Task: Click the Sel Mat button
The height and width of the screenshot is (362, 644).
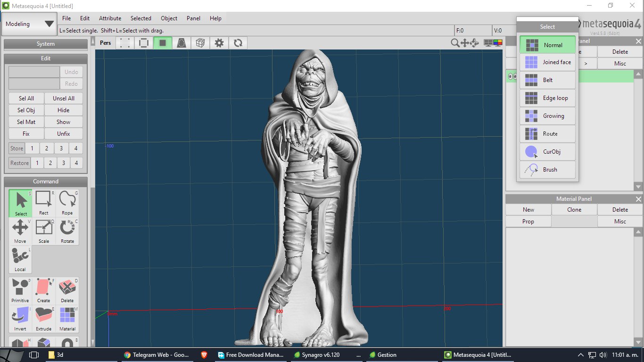Action: (26, 122)
